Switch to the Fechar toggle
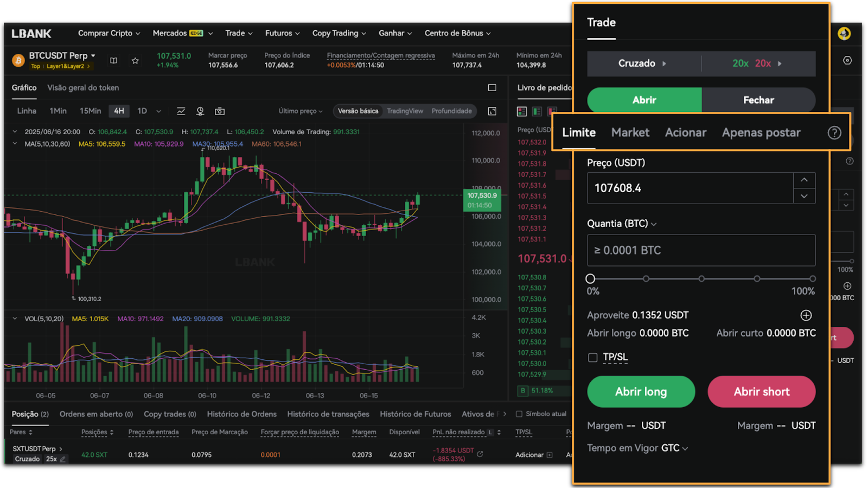Viewport: 868px width, 488px height. tap(758, 100)
